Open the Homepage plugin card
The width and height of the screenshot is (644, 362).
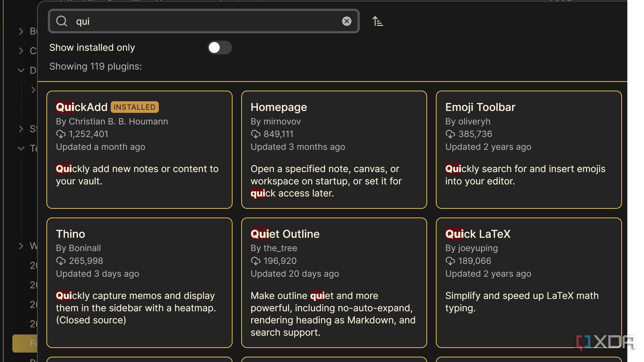[334, 150]
